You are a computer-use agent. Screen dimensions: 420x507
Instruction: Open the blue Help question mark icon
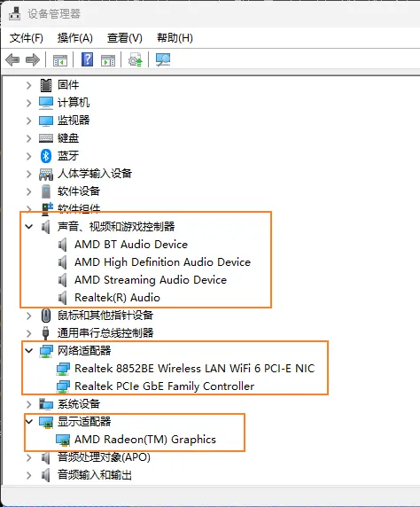point(88,59)
